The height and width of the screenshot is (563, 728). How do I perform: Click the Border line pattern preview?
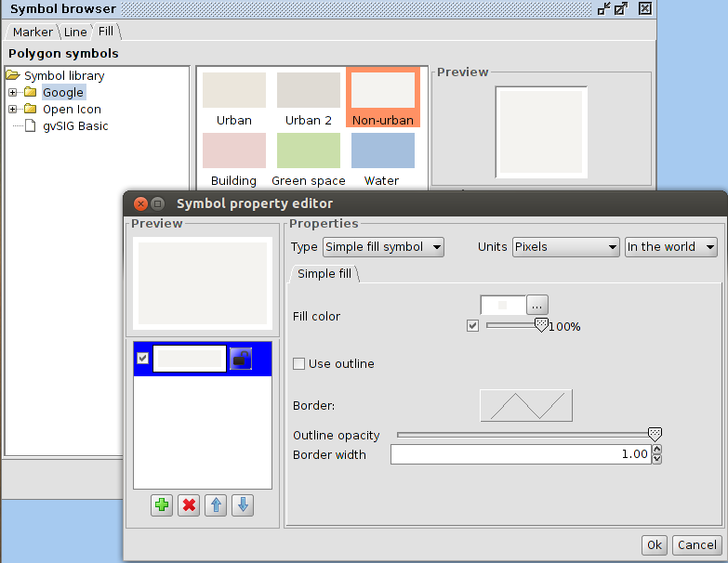pyautogui.click(x=526, y=406)
